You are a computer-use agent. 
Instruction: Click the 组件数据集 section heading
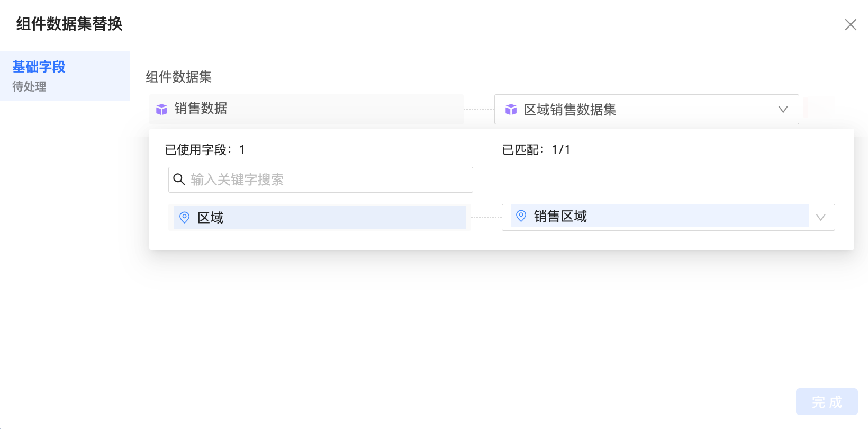(x=179, y=77)
